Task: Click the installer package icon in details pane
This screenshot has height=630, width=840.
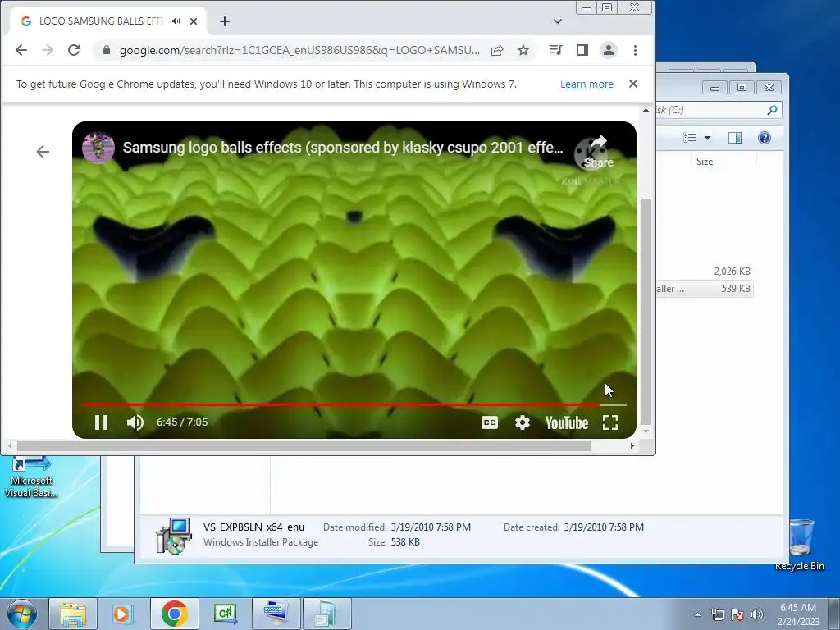Action: pyautogui.click(x=174, y=536)
